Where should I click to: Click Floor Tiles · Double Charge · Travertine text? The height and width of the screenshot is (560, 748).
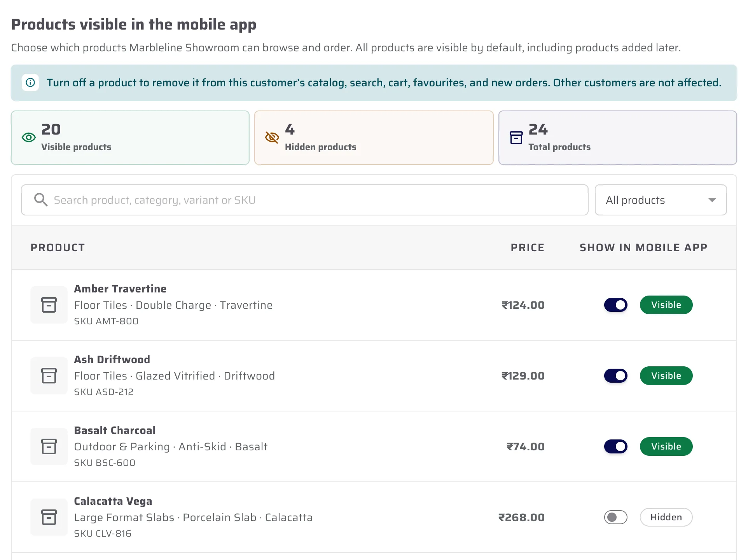(173, 305)
